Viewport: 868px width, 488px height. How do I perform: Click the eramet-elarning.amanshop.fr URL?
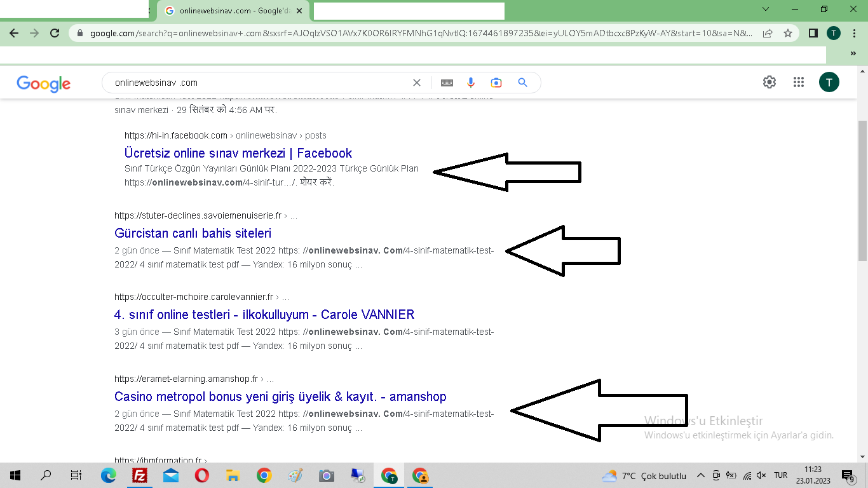tap(186, 379)
